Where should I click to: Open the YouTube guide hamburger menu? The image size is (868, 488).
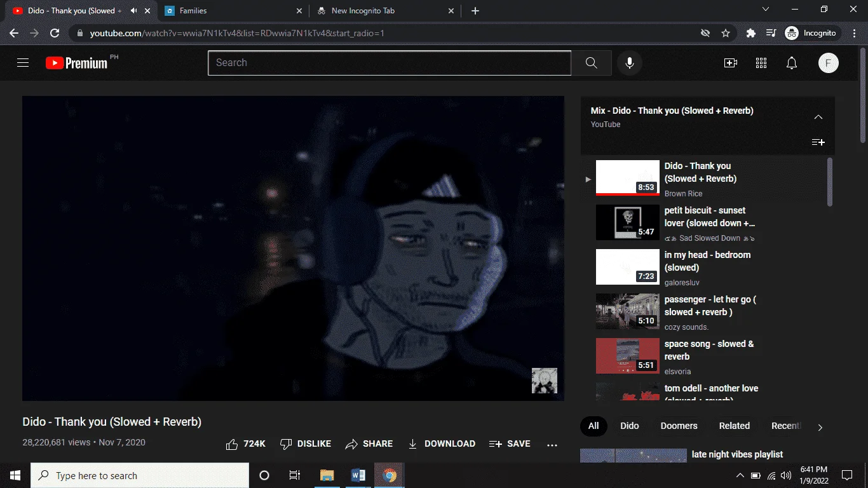23,63
